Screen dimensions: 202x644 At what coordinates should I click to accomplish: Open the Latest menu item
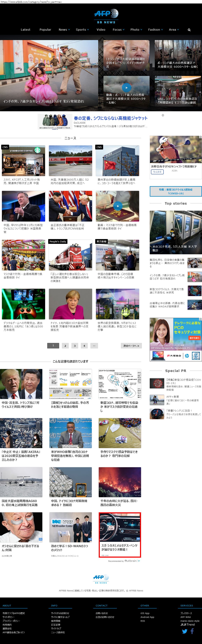click(25, 29)
